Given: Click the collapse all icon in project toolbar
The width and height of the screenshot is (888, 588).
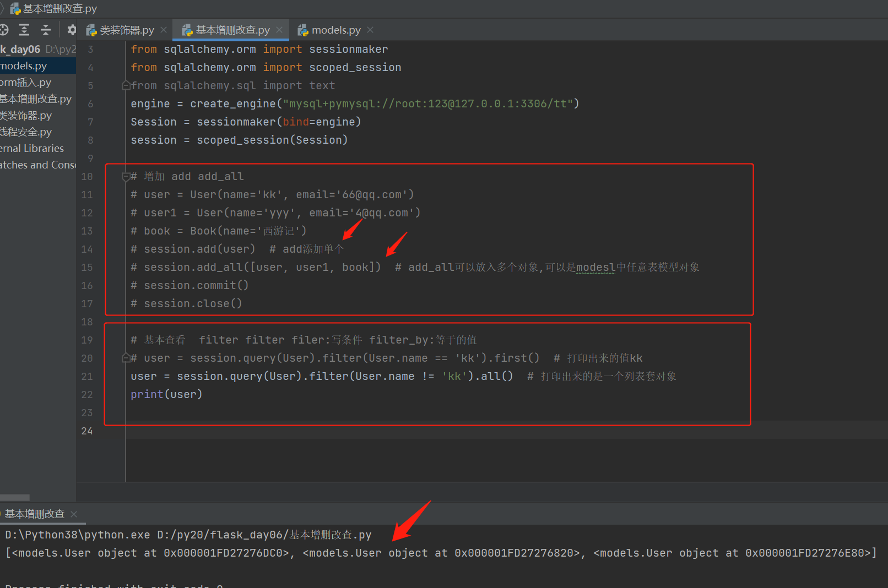Looking at the screenshot, I should pyautogui.click(x=46, y=30).
